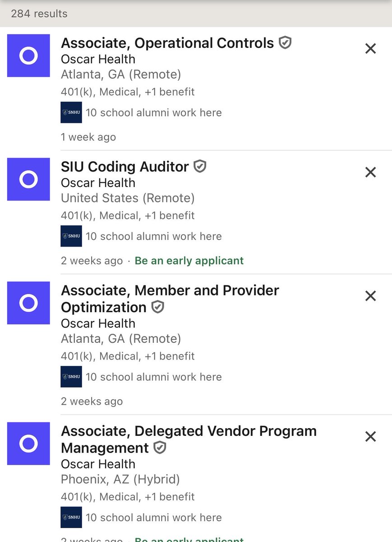Click United States (Remote) location text
392x542 pixels.
tap(128, 198)
